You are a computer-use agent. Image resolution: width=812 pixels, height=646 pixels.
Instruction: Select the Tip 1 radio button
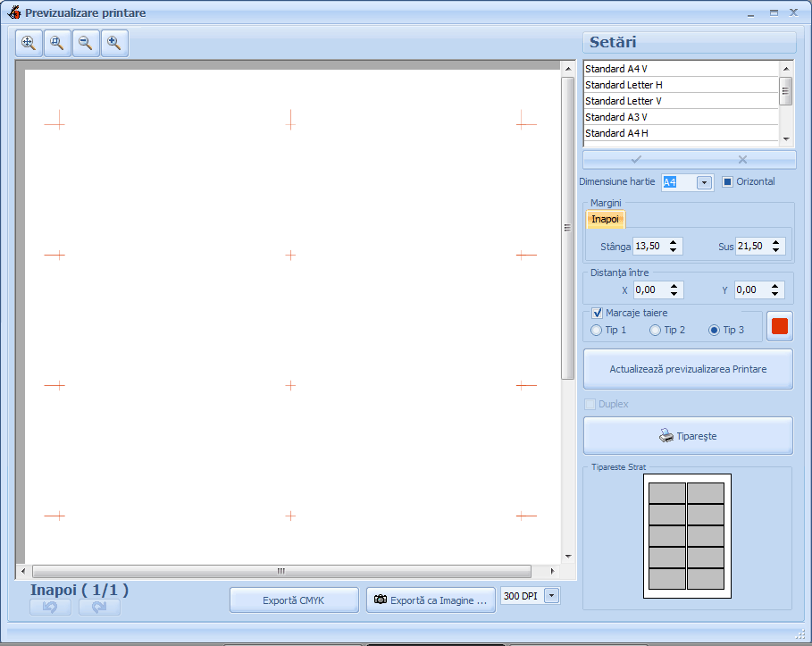click(597, 330)
